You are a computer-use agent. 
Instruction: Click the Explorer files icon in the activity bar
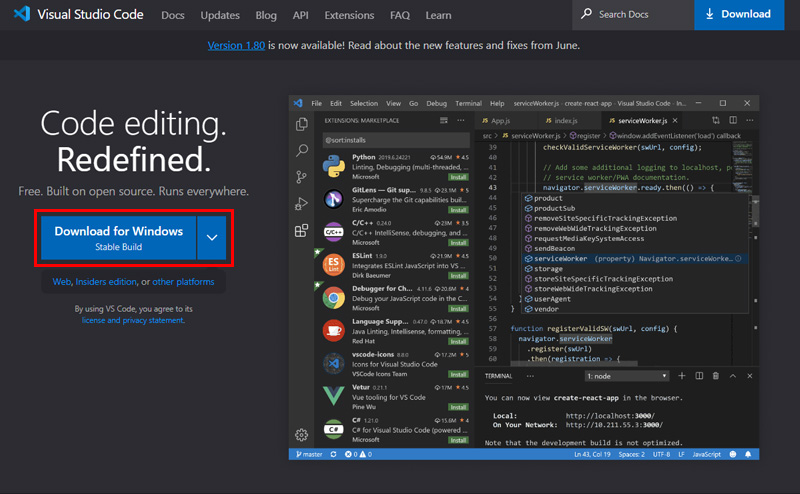[x=302, y=124]
